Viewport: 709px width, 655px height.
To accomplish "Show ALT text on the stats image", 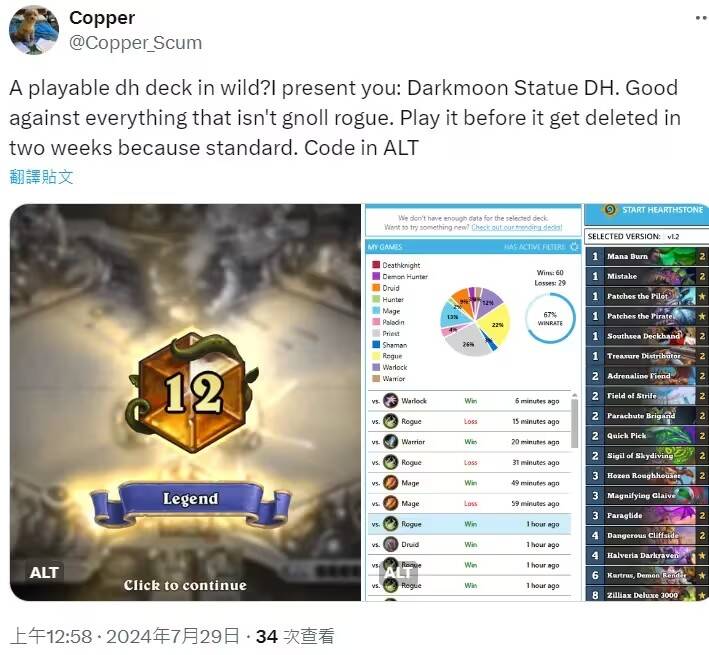I will [x=398, y=573].
